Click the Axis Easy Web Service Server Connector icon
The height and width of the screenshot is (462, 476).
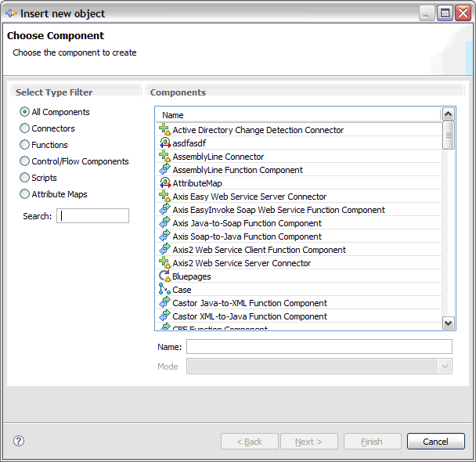165,197
